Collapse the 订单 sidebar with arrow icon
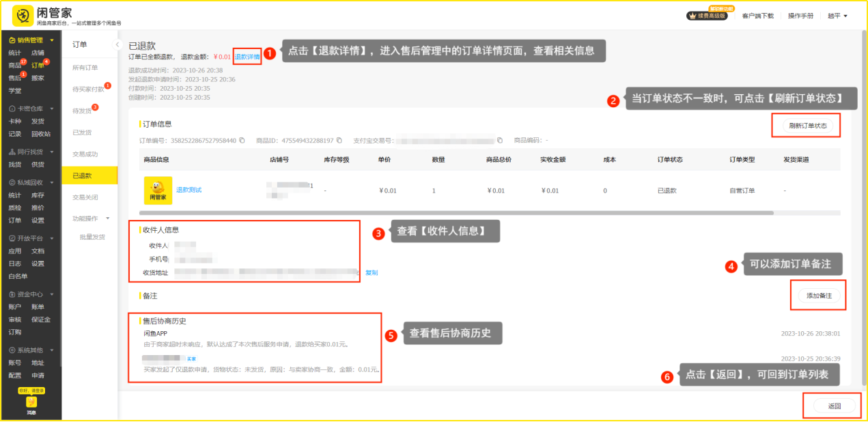The image size is (868, 422). 117,44
